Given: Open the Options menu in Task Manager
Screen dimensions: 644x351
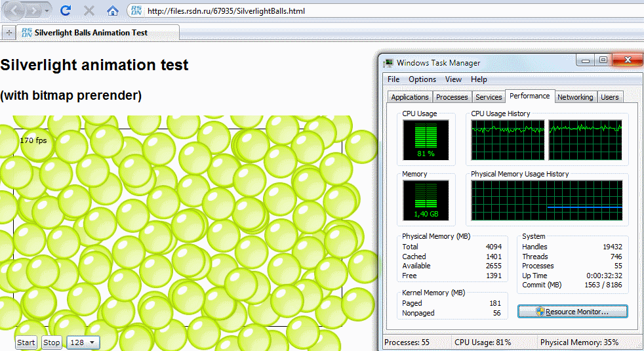Looking at the screenshot, I should pos(422,79).
